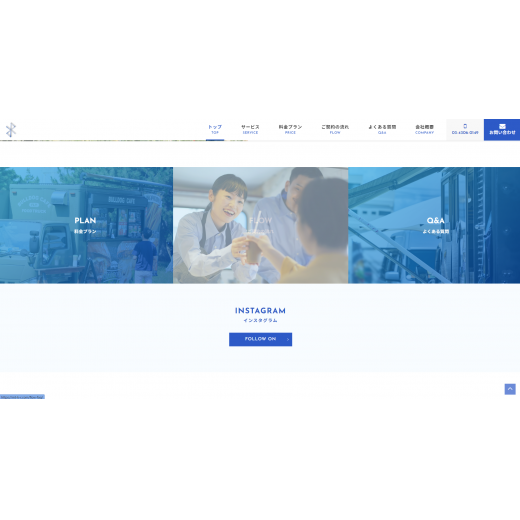Select the よくある質問 Q&A nav item
This screenshot has height=520, width=520.
click(x=382, y=129)
